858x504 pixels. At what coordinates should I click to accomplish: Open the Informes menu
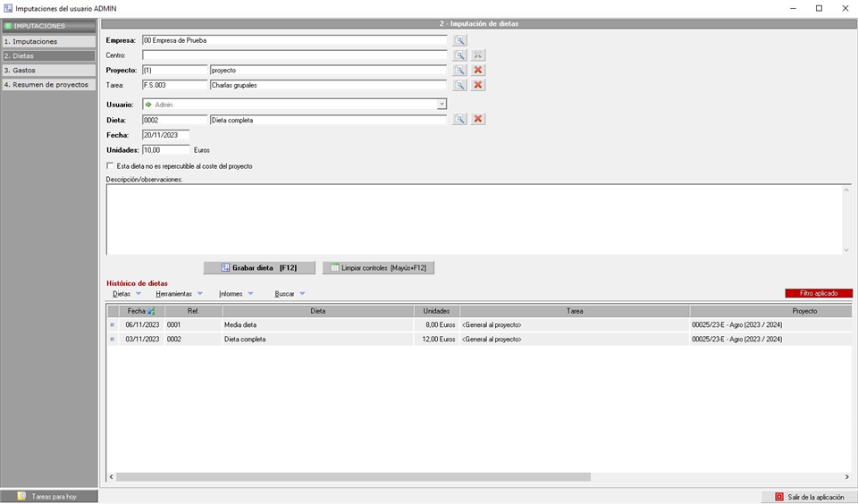tap(236, 294)
